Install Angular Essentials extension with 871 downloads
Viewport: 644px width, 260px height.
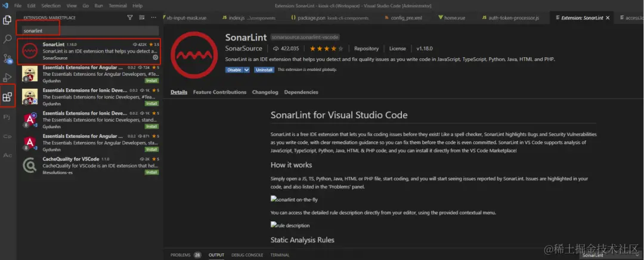tap(151, 150)
